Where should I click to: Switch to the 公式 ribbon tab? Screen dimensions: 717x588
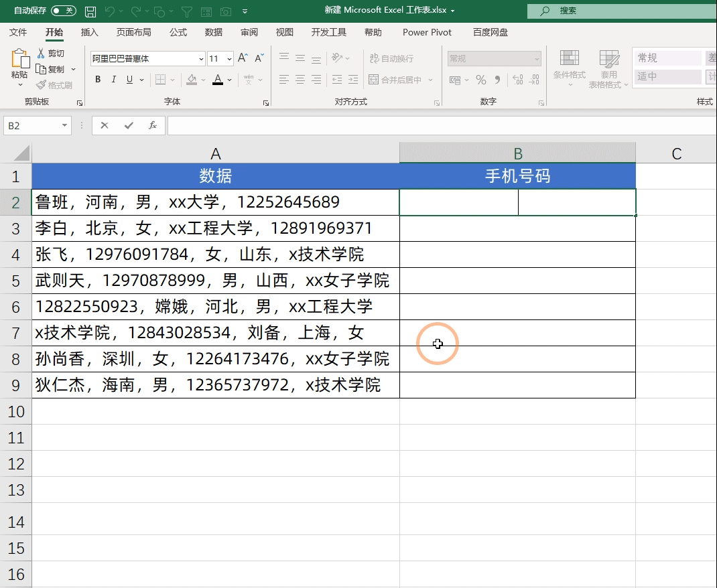click(178, 32)
